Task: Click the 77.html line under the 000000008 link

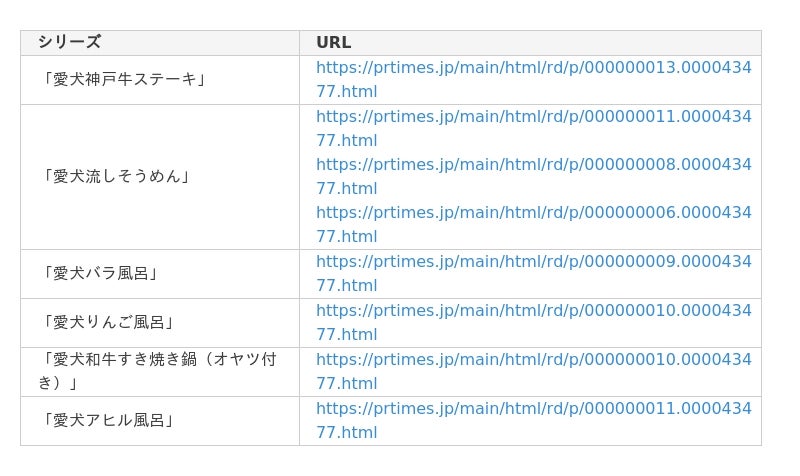Action: click(x=346, y=189)
